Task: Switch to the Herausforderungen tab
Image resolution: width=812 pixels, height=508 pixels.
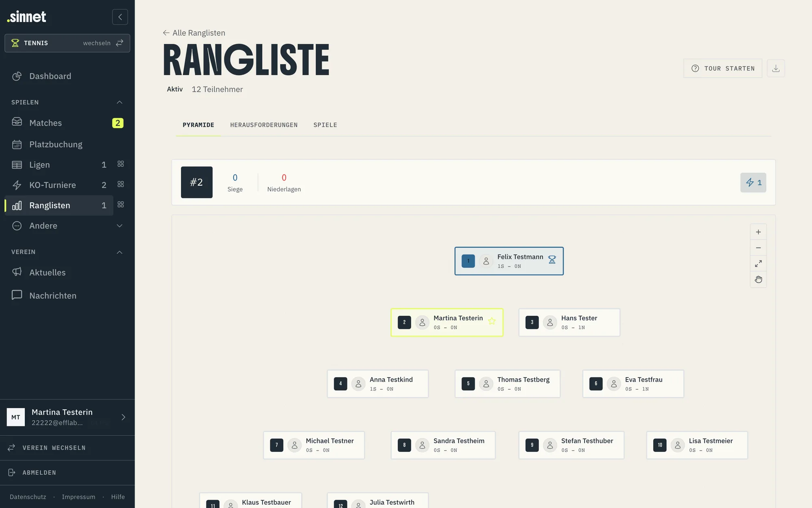Action: pyautogui.click(x=264, y=125)
